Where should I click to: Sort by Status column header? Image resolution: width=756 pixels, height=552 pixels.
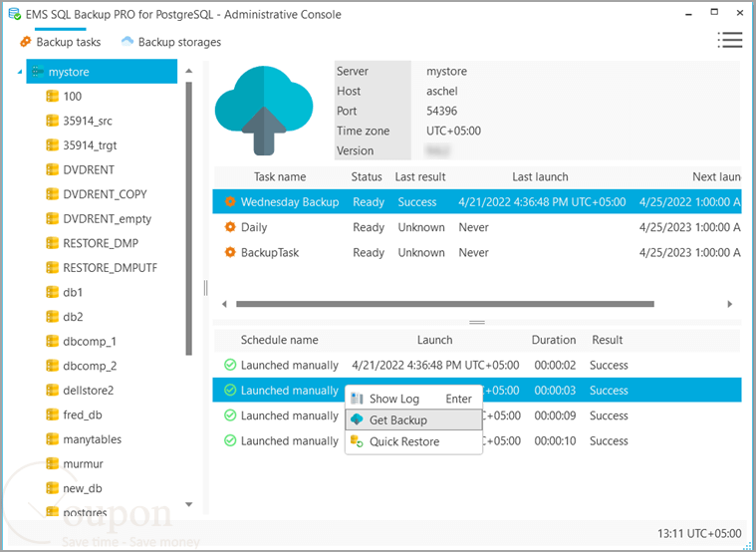(367, 177)
